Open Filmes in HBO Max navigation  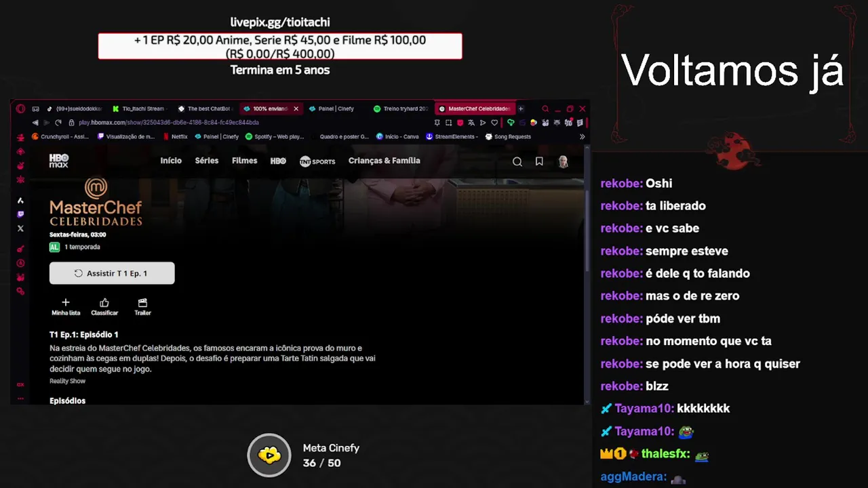pos(245,161)
